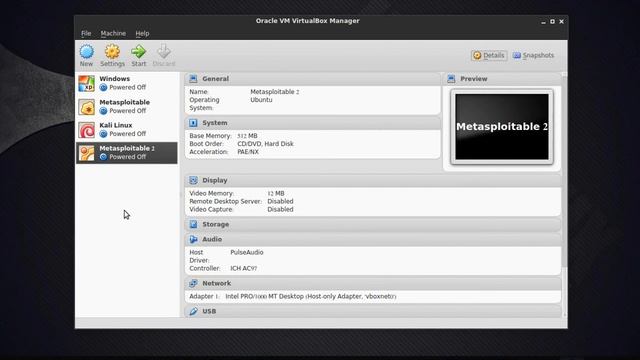The image size is (640, 360).
Task: Start the selected VM with green arrow
Action: pos(138,52)
